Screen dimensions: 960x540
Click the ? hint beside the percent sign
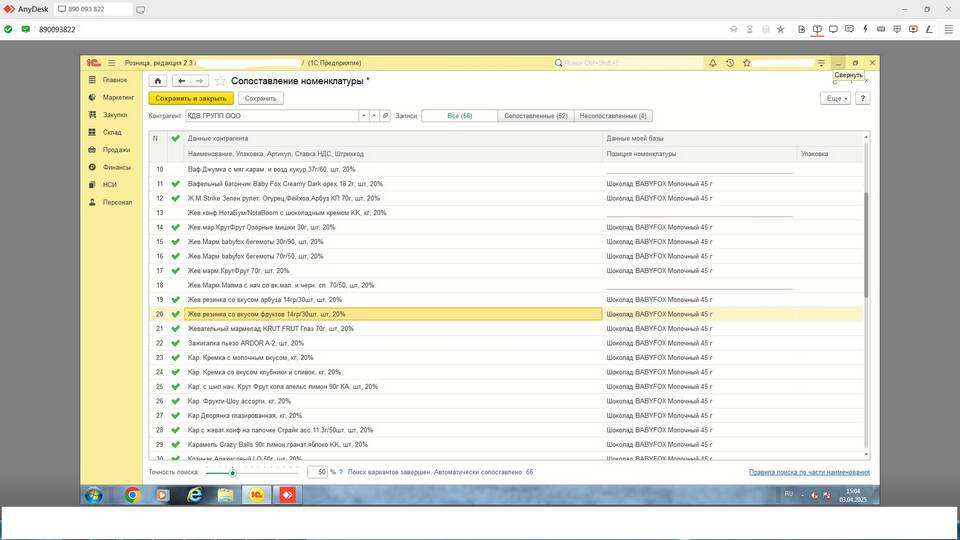tap(341, 472)
